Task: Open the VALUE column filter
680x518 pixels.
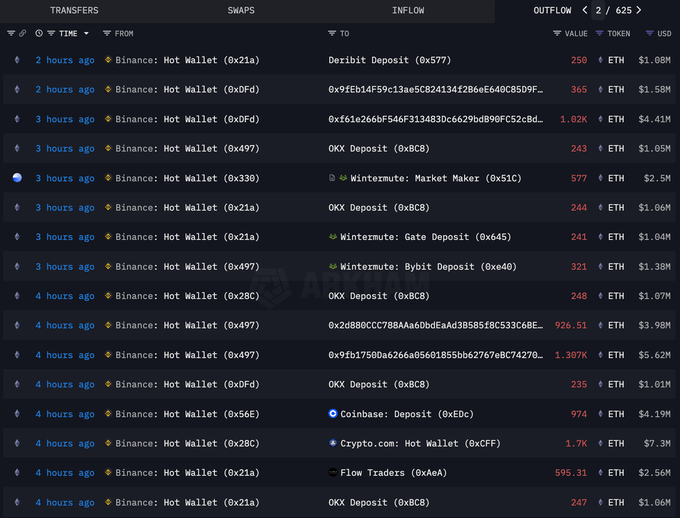Action: (x=557, y=33)
